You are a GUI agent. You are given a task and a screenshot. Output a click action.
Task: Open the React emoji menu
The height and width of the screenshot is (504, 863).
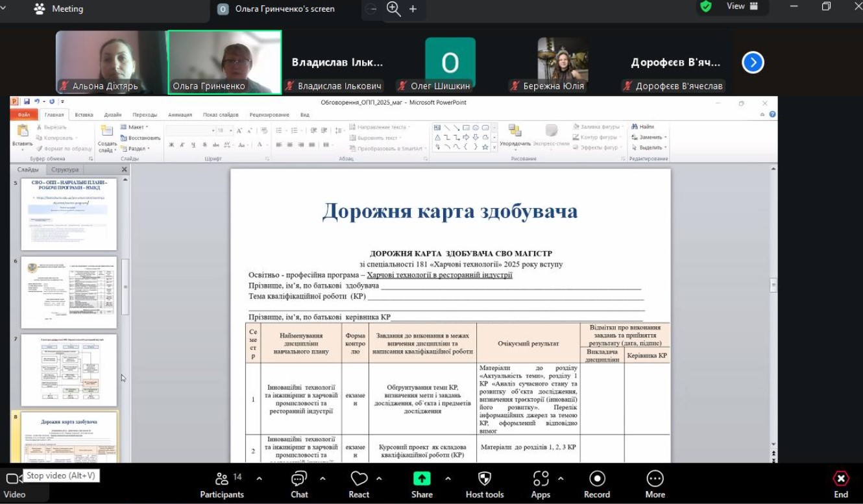(x=359, y=485)
